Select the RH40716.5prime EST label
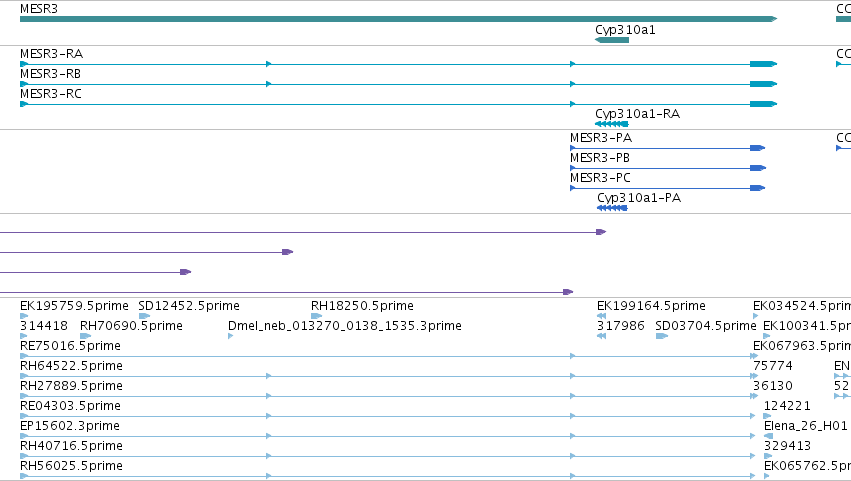 [x=71, y=447]
